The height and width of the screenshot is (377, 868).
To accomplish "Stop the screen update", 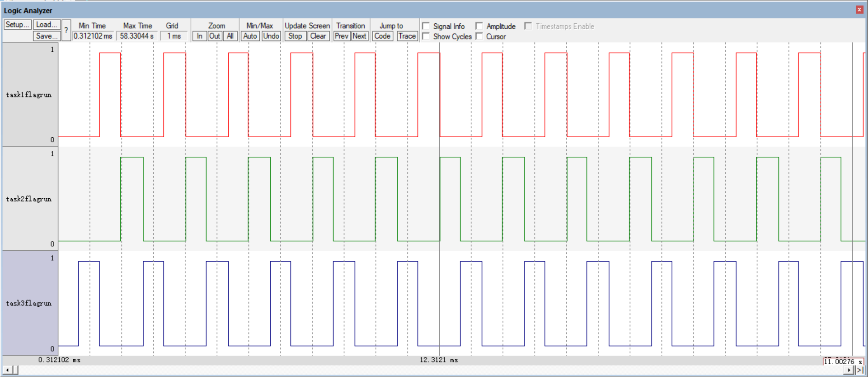I will [x=295, y=36].
